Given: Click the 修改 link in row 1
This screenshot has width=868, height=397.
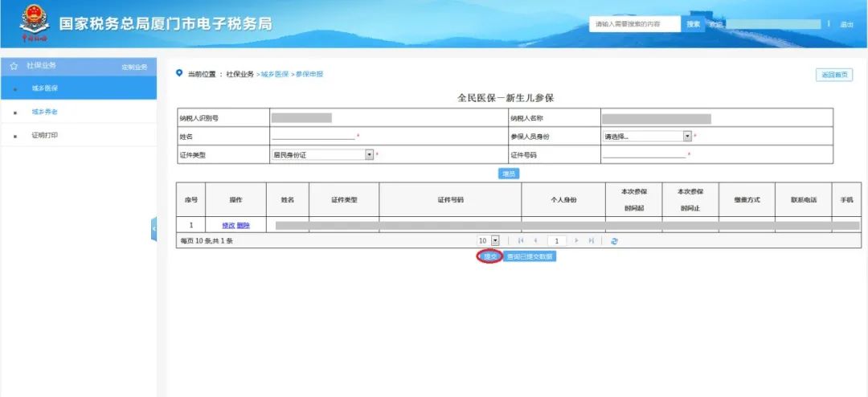Looking at the screenshot, I should 228,225.
